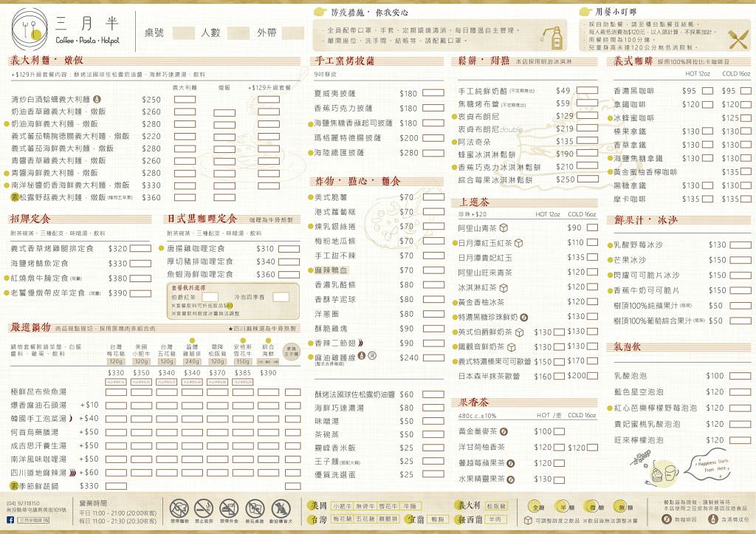Check the box for 季節鮮蔬鍋 $330
Screen dimensions: 756x534
pyautogui.click(x=116, y=486)
